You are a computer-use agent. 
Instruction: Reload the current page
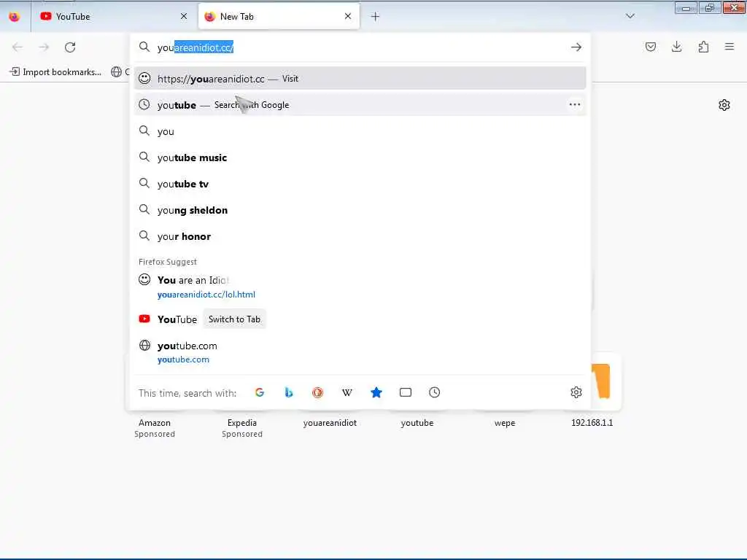[70, 47]
